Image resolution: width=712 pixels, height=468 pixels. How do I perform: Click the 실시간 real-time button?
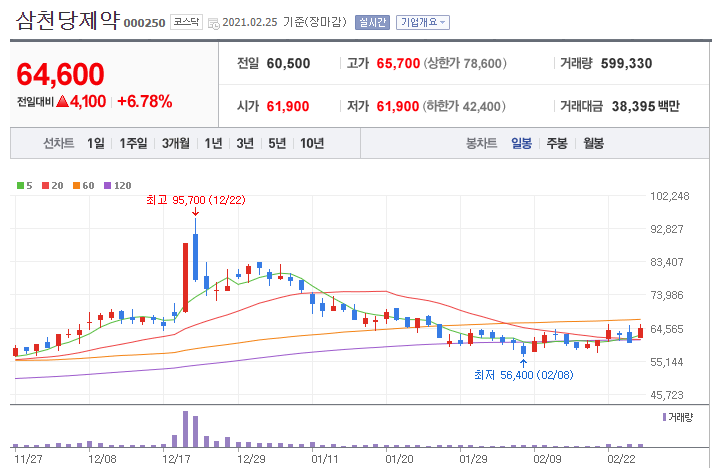[x=372, y=22]
